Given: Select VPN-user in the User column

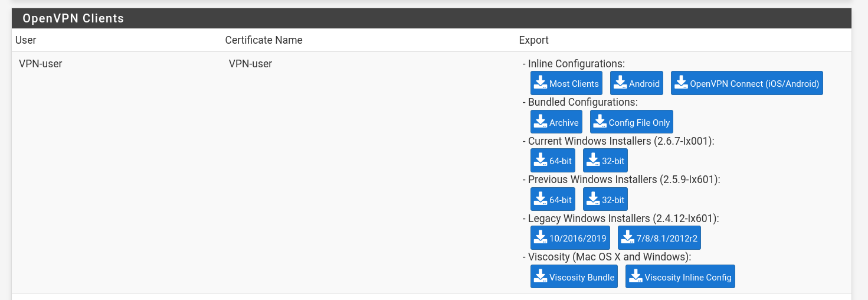Looking at the screenshot, I should coord(40,64).
